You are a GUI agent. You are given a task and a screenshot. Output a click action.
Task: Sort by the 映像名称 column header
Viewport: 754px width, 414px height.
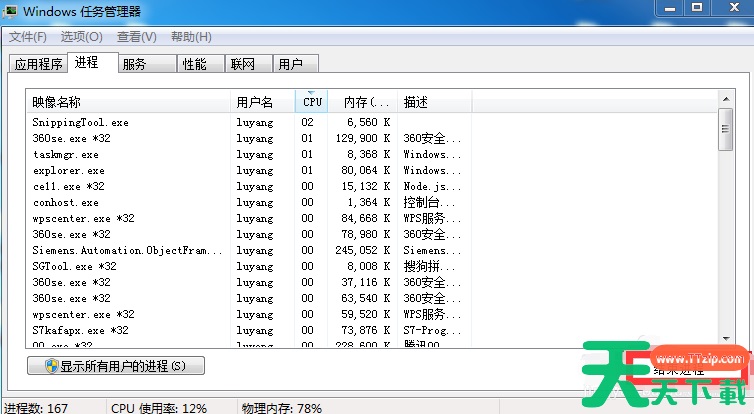point(128,101)
